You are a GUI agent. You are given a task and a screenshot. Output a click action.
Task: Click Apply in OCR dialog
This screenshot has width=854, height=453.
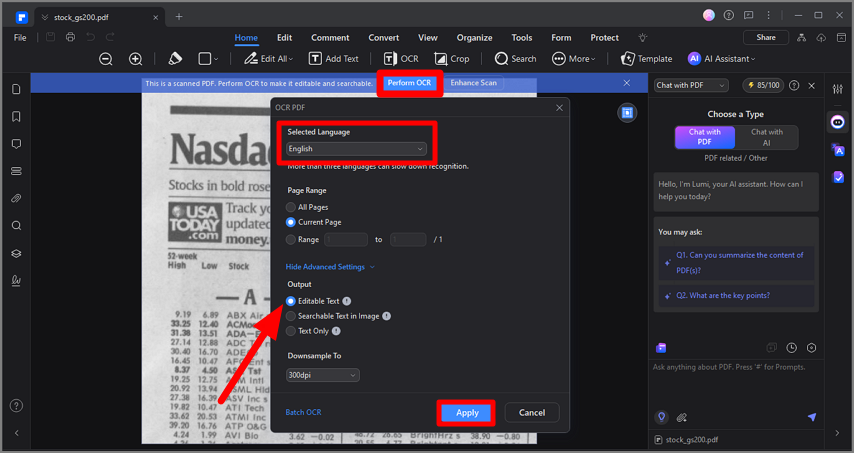(467, 413)
